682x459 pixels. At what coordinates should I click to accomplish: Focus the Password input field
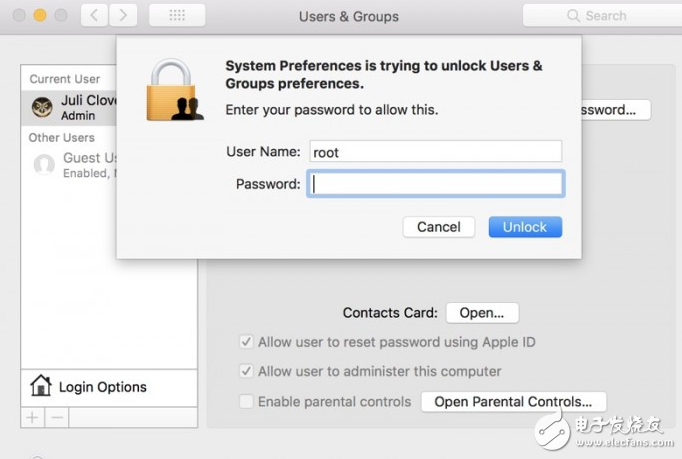click(x=435, y=184)
